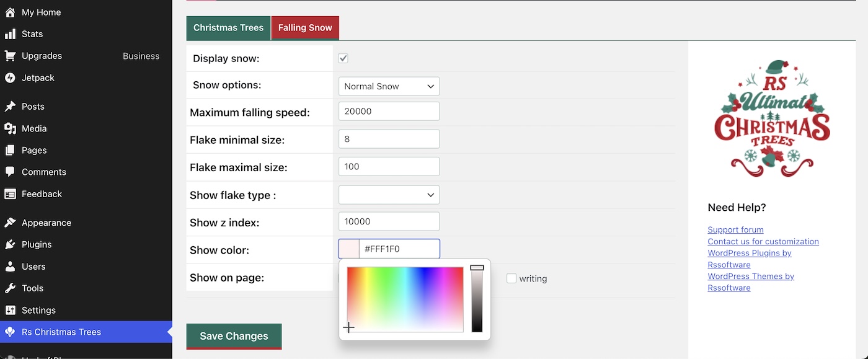868x359 pixels.
Task: Focus the Maximum falling speed field
Action: pos(389,112)
